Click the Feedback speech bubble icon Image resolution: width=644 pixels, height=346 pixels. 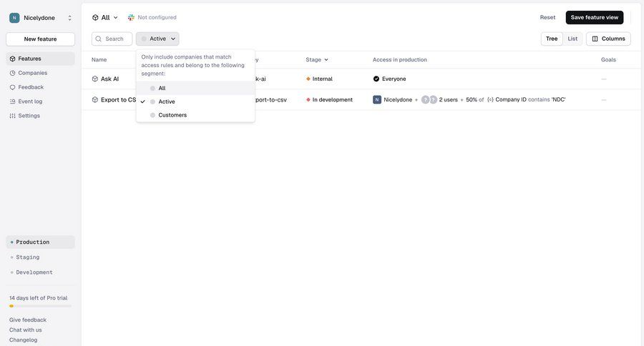(12, 87)
